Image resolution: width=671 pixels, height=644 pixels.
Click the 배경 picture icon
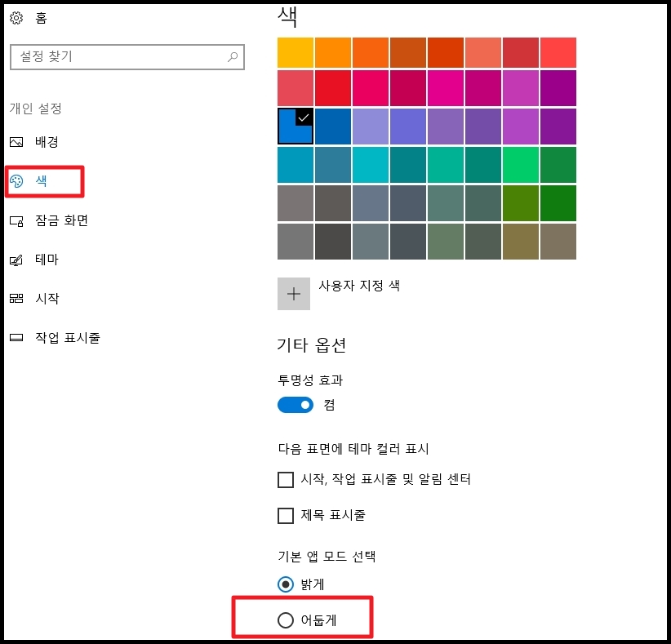[x=16, y=142]
